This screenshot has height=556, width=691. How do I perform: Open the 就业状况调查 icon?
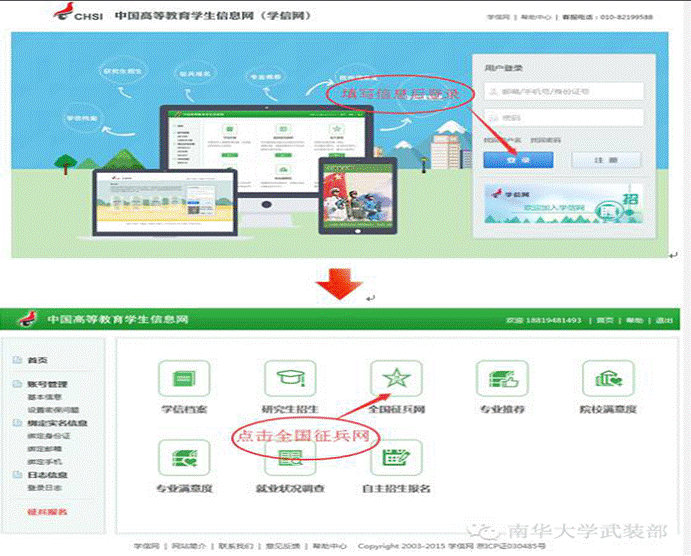pyautogui.click(x=289, y=459)
